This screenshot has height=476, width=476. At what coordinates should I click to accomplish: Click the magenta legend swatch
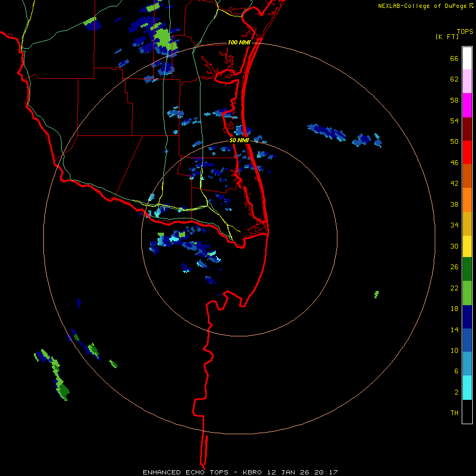pos(467,105)
